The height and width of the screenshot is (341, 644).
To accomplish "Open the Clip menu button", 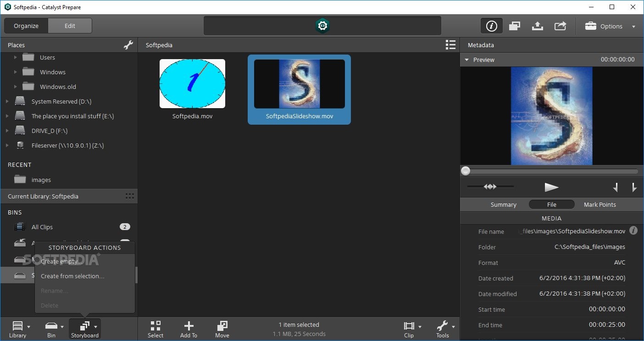I will click(411, 330).
